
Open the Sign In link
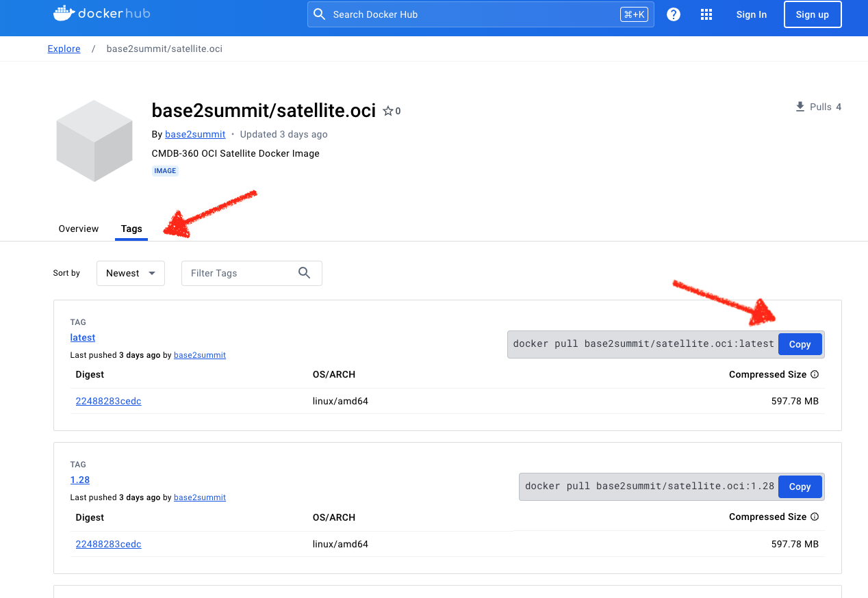click(x=752, y=14)
